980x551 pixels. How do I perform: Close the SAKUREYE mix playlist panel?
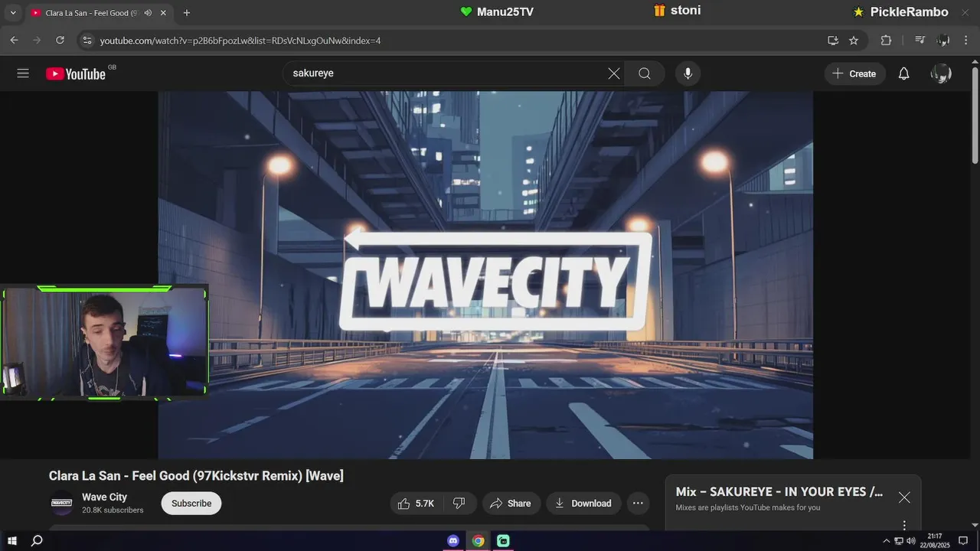(904, 497)
